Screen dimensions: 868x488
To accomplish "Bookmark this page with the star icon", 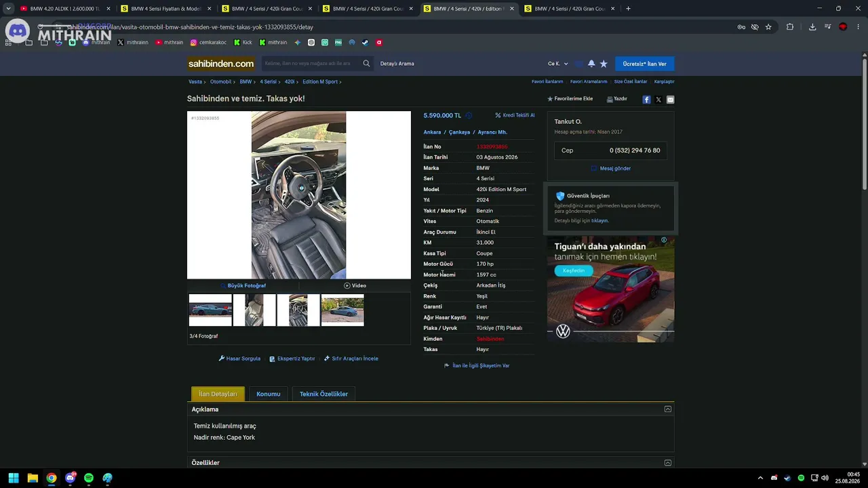I will (768, 27).
